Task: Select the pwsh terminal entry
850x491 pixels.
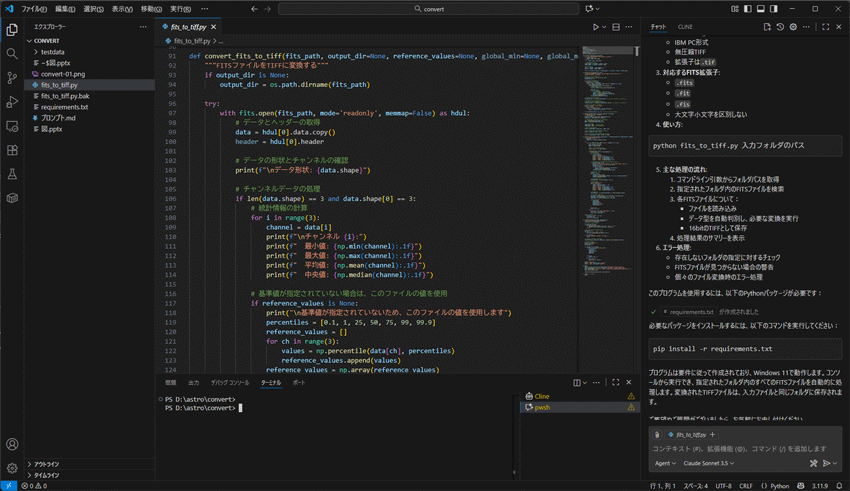Action: [543, 407]
